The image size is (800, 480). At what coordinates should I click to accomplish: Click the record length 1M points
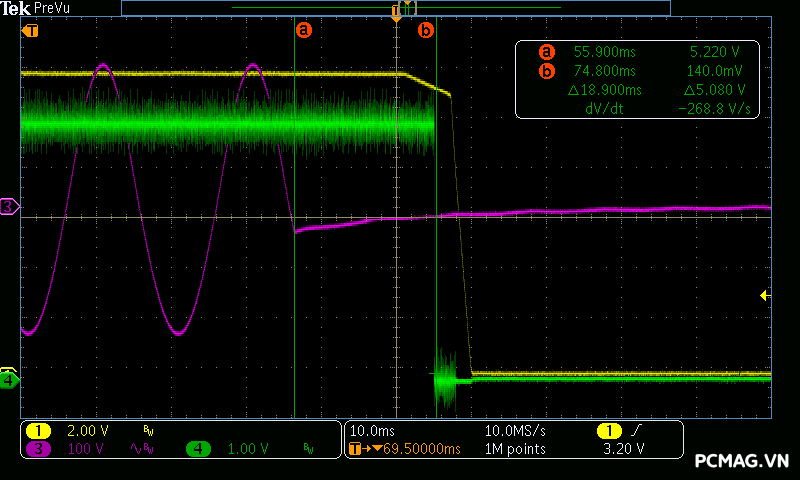tap(515, 449)
